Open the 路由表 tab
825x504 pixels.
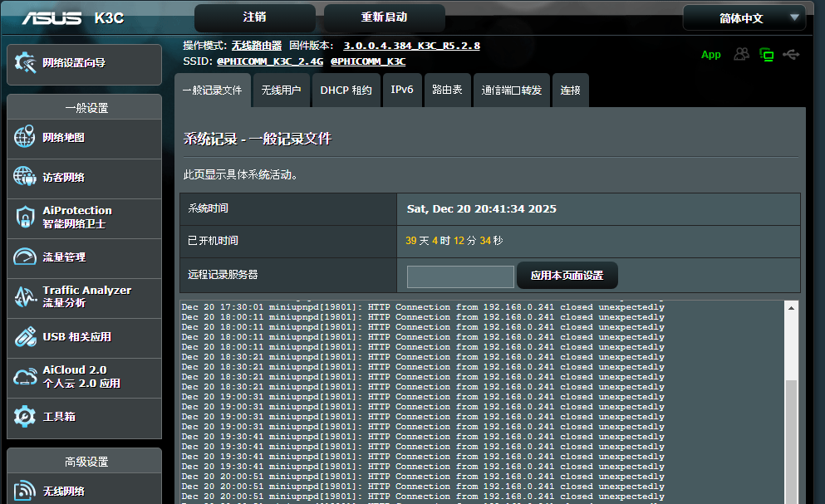pos(447,91)
